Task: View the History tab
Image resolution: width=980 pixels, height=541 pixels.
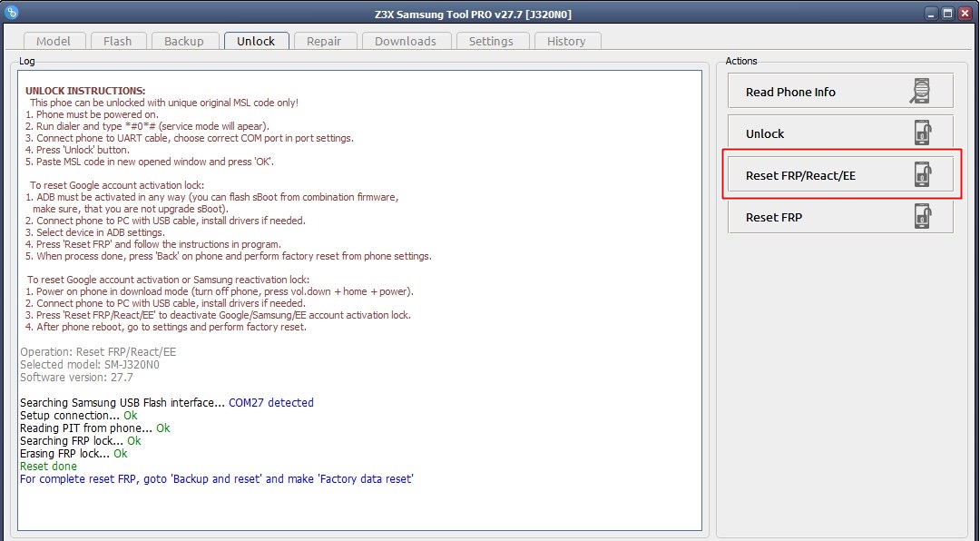Action: point(566,41)
